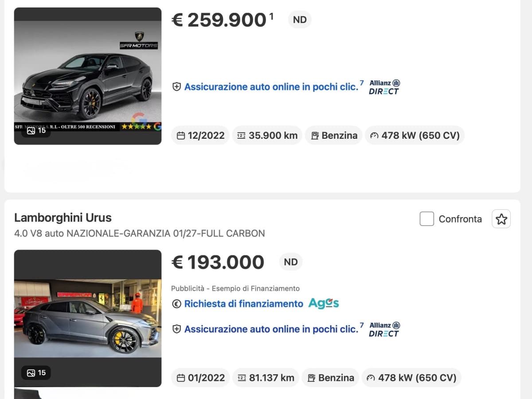
Task: Click Allianz Direct logo in second listing
Action: 384,329
